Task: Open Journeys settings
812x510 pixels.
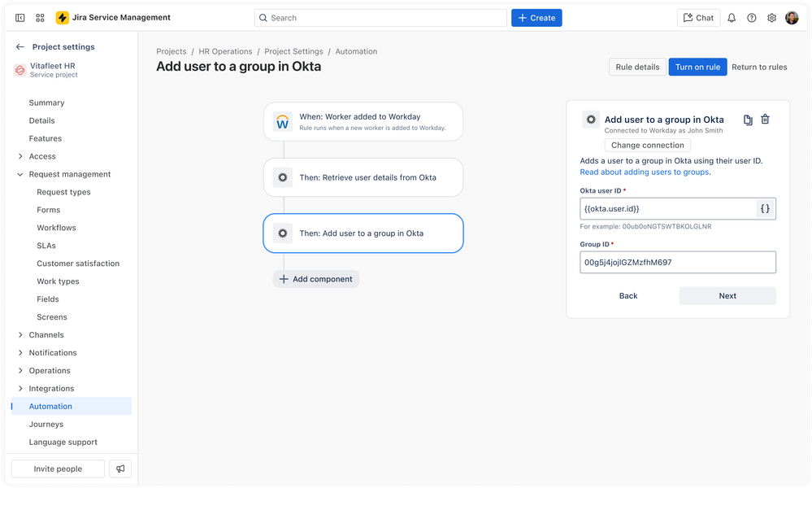Action: [x=46, y=424]
